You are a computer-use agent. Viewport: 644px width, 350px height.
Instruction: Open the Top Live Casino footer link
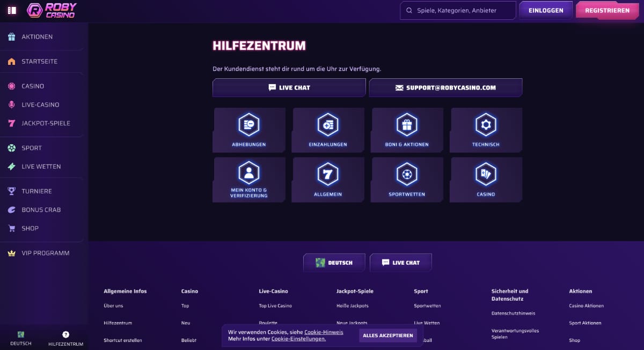[x=275, y=306]
